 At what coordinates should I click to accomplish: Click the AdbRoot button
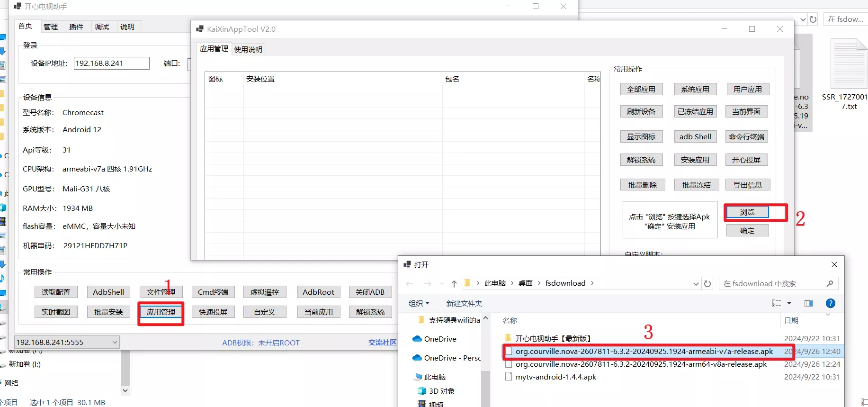coord(319,292)
